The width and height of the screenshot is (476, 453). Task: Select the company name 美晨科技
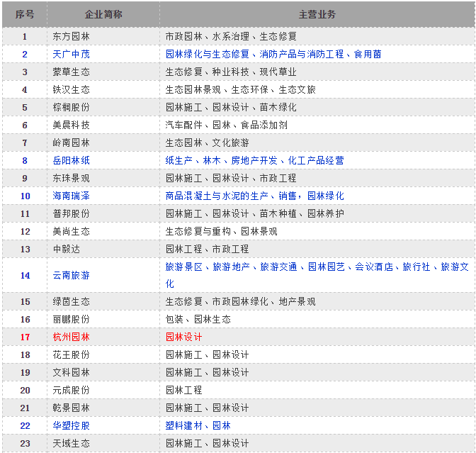(71, 125)
